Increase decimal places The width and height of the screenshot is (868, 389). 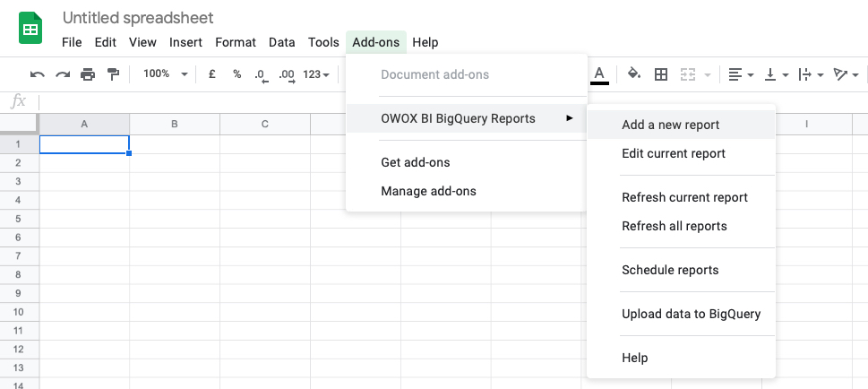[287, 75]
